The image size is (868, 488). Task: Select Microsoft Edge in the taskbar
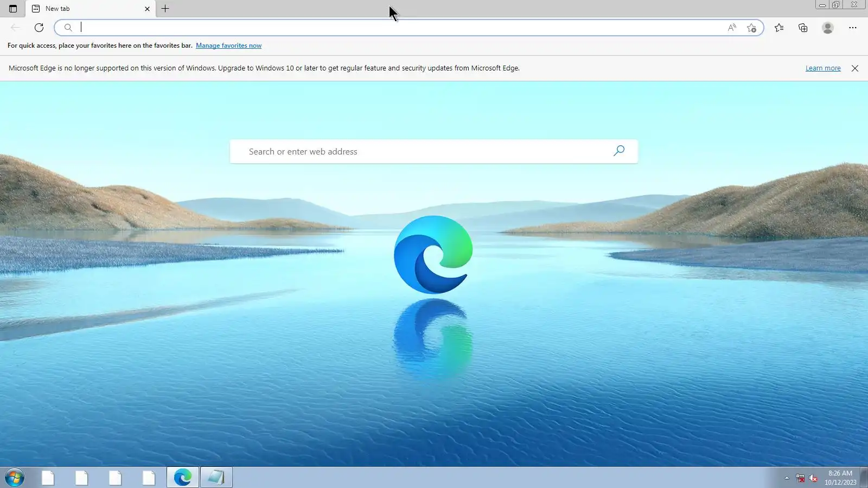(x=183, y=478)
